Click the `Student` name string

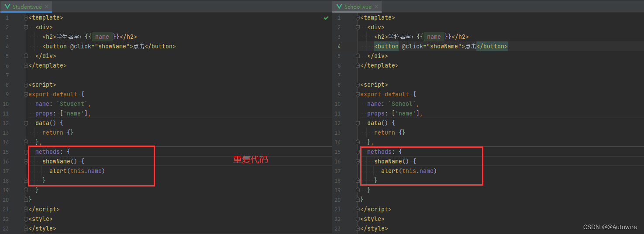(72, 104)
